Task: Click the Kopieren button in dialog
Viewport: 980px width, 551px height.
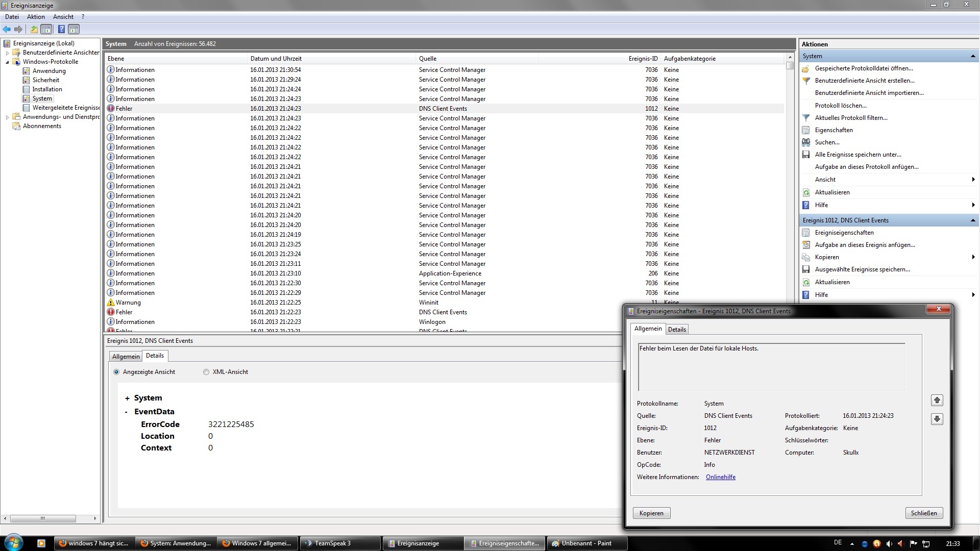Action: [x=651, y=513]
